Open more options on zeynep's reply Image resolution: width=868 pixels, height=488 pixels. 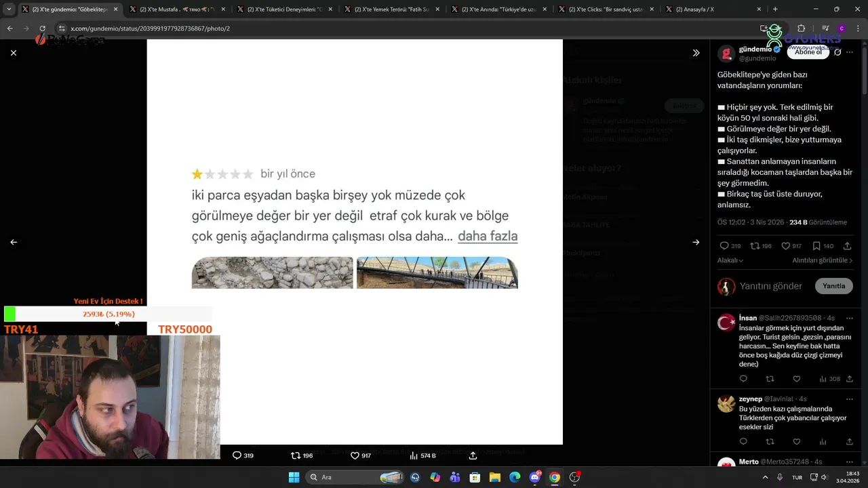850,399
